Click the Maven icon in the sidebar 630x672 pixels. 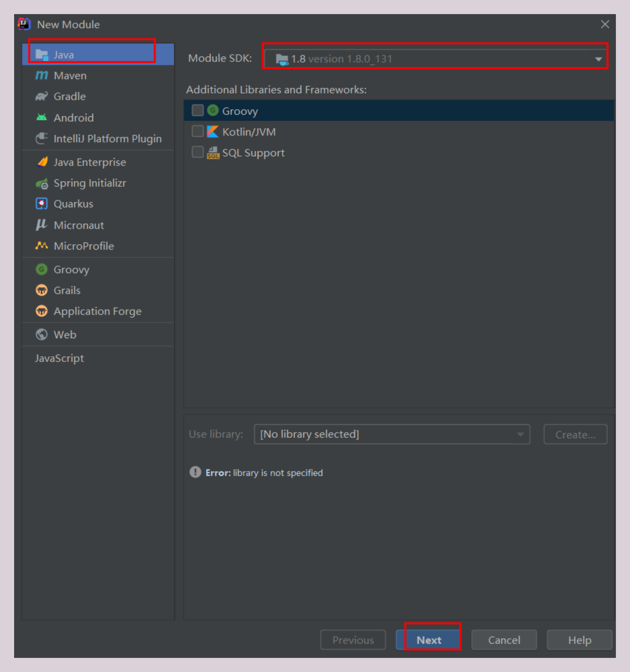[x=42, y=76]
